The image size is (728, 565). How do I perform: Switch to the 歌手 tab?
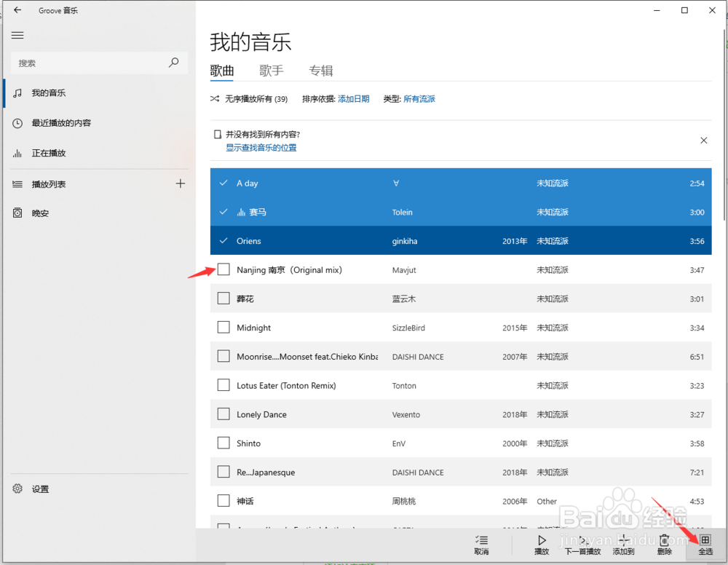click(x=271, y=71)
